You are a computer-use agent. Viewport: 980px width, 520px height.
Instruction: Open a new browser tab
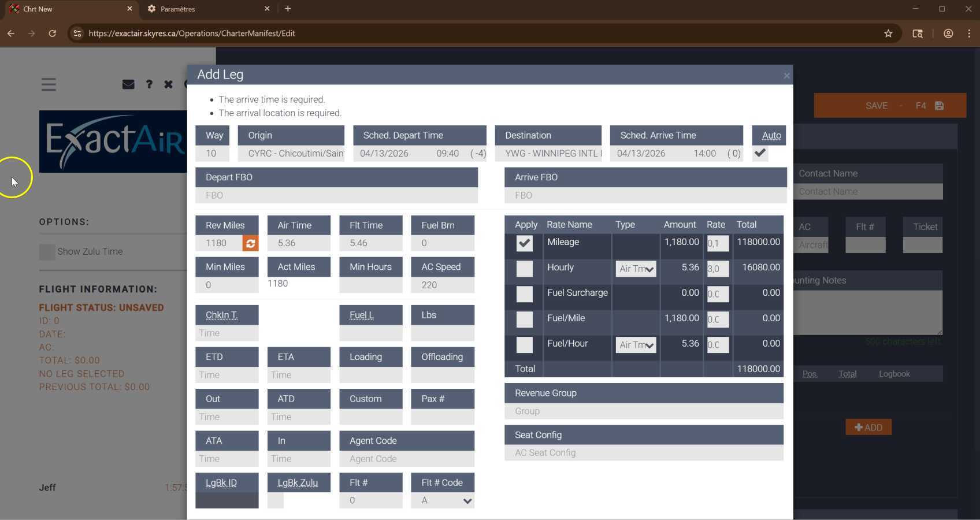pyautogui.click(x=288, y=9)
